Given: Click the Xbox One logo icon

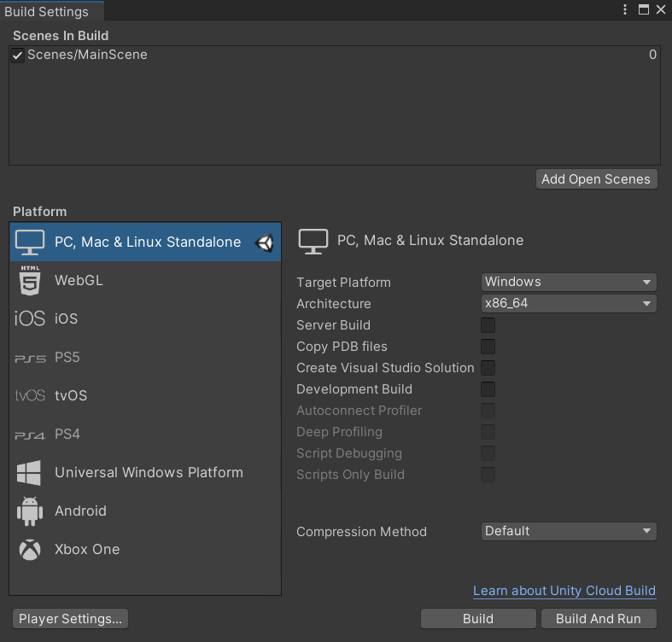Looking at the screenshot, I should click(30, 550).
